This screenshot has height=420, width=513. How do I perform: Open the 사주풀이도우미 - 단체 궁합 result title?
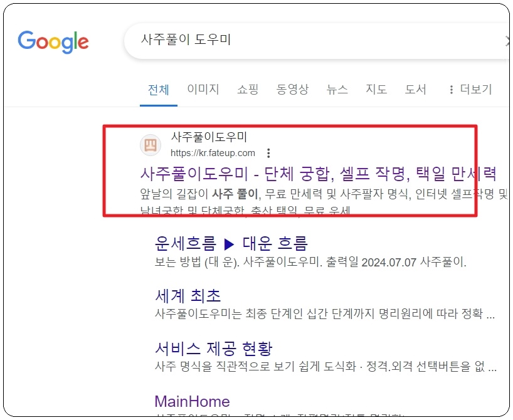318,174
